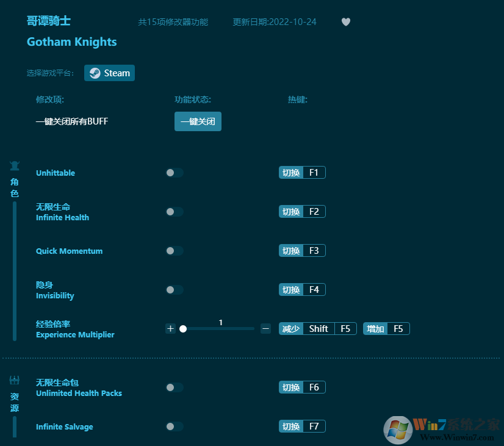Click the 切换 F7 button for Infinite Salvage
This screenshot has width=504, height=446.
pyautogui.click(x=302, y=426)
